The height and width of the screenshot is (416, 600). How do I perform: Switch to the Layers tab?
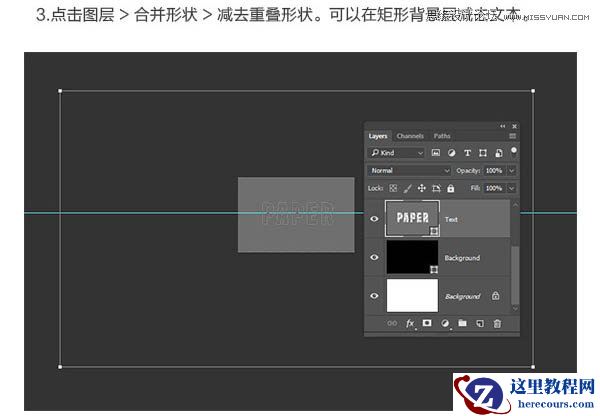pos(378,136)
